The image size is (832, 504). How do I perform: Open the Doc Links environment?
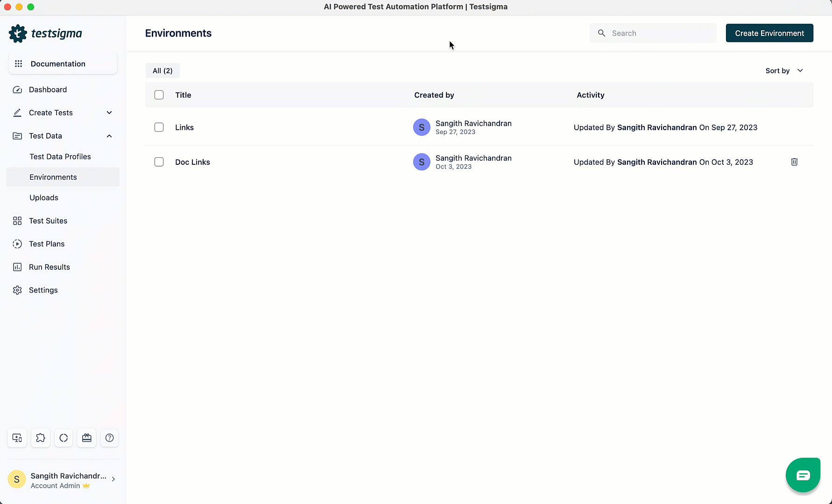tap(192, 162)
